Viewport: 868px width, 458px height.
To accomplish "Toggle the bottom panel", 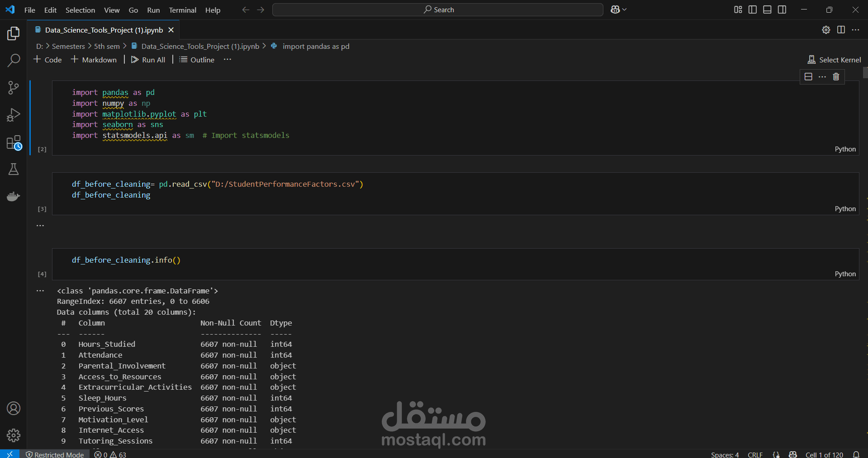I will (767, 9).
